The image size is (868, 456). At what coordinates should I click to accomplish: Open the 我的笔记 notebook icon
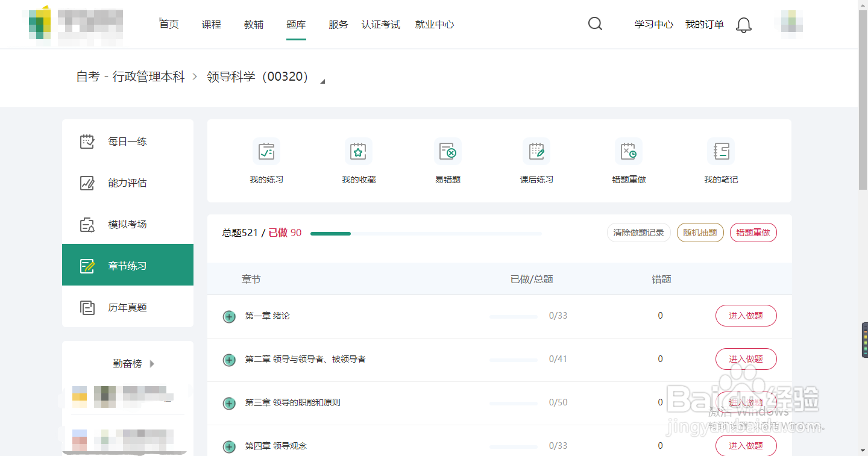coord(721,151)
